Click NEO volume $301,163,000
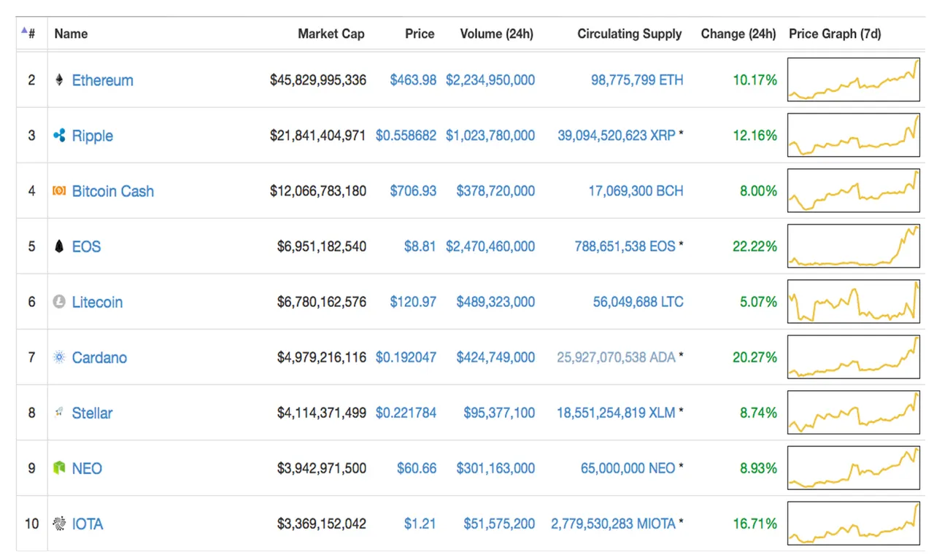This screenshot has width=934, height=560. point(496,468)
